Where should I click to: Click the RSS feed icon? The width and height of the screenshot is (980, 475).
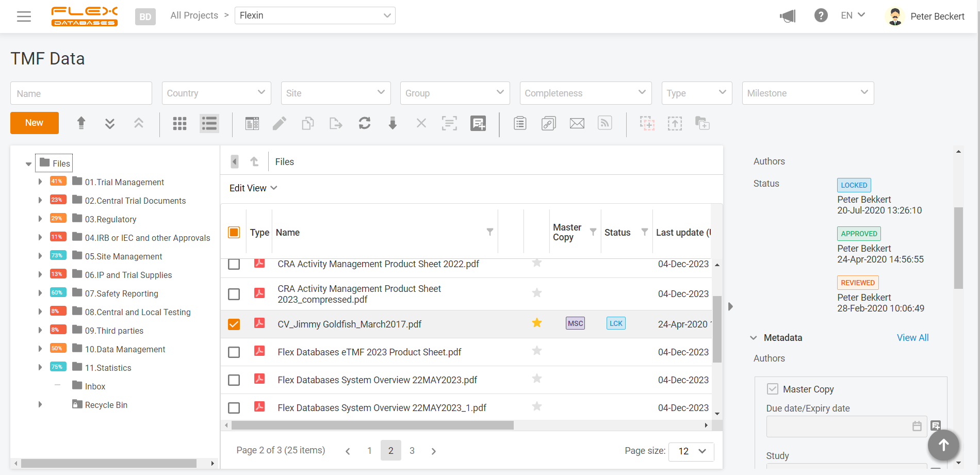[605, 123]
